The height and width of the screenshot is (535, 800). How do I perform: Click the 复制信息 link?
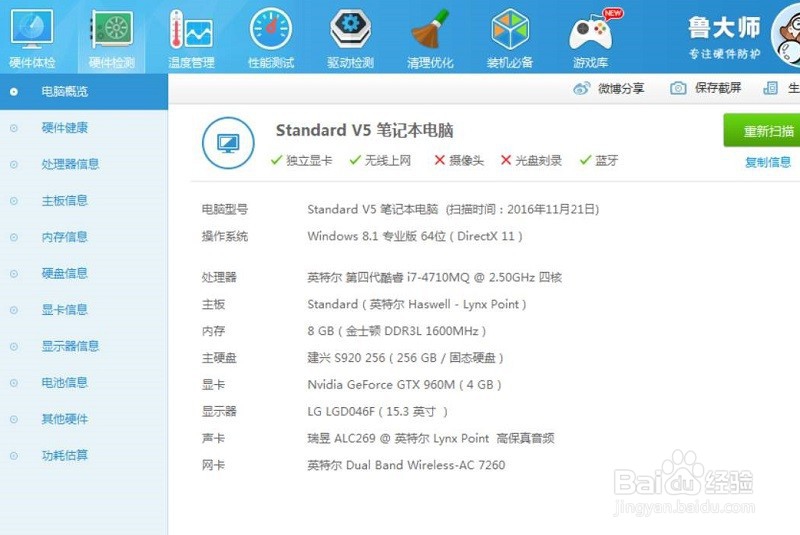(x=768, y=162)
